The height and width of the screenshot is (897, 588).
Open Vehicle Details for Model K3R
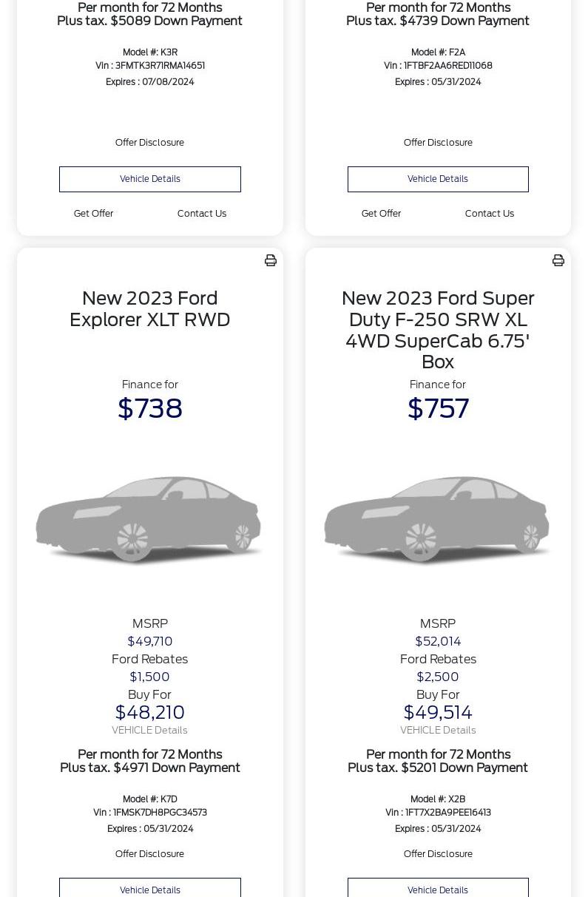click(150, 179)
